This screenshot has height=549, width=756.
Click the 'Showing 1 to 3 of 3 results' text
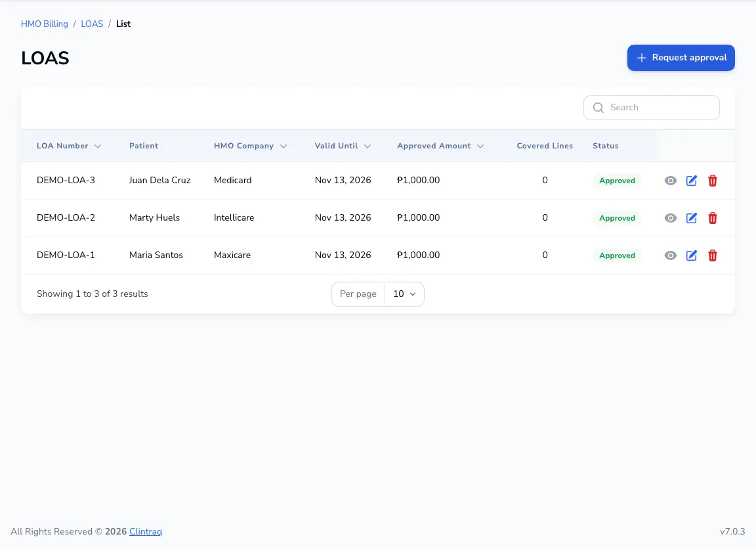click(93, 294)
